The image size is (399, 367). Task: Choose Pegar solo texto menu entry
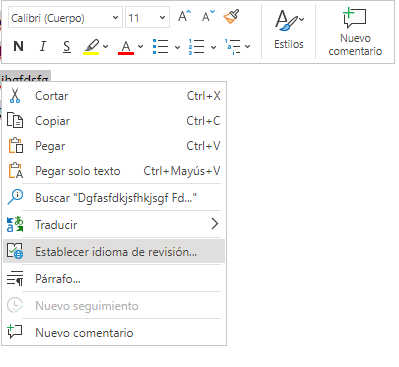(x=114, y=171)
